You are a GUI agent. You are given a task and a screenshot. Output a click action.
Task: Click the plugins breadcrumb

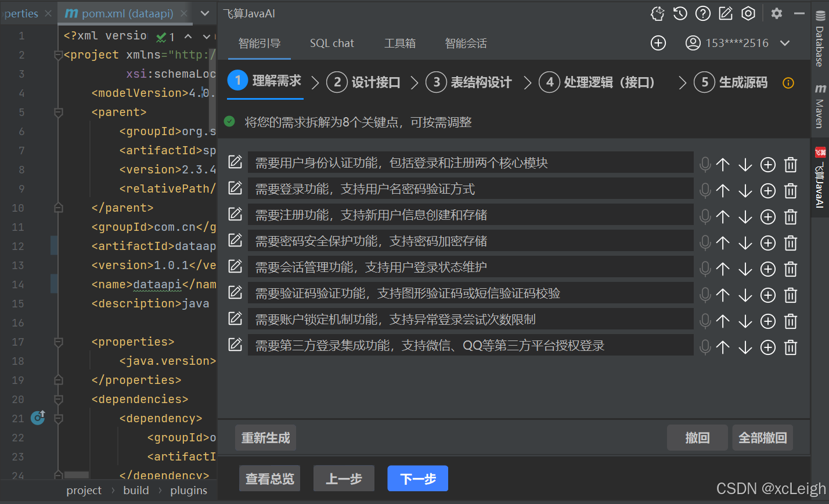189,491
